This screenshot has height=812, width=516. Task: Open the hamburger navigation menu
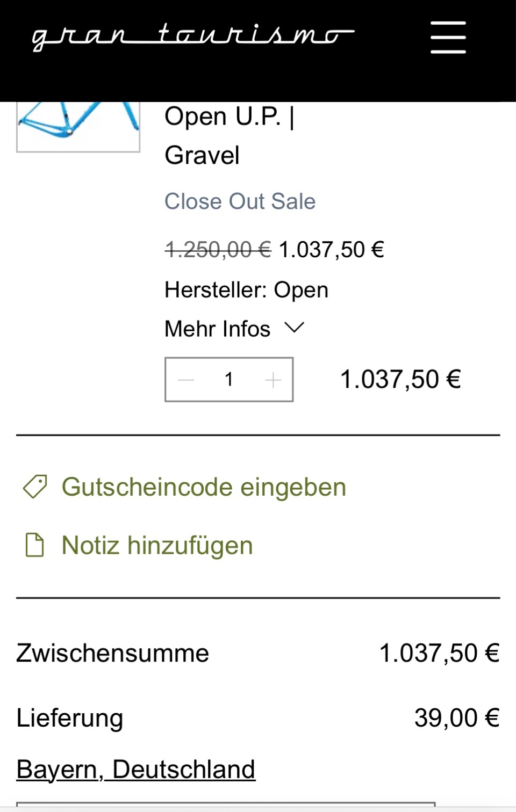(x=448, y=38)
